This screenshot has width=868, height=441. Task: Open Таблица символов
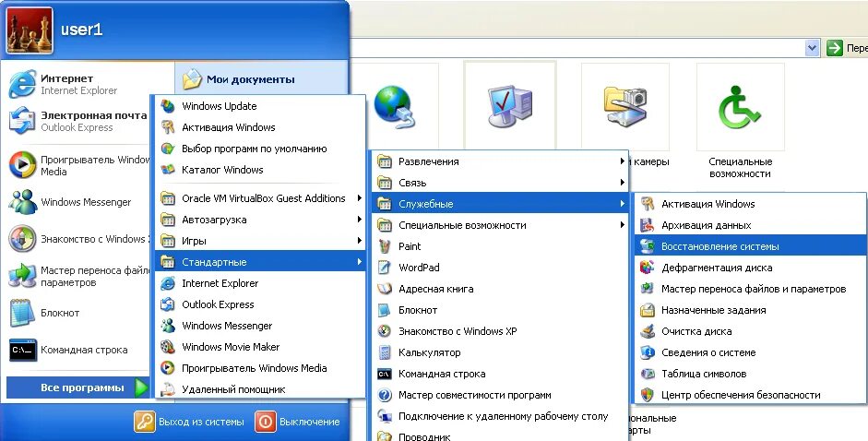(751, 374)
